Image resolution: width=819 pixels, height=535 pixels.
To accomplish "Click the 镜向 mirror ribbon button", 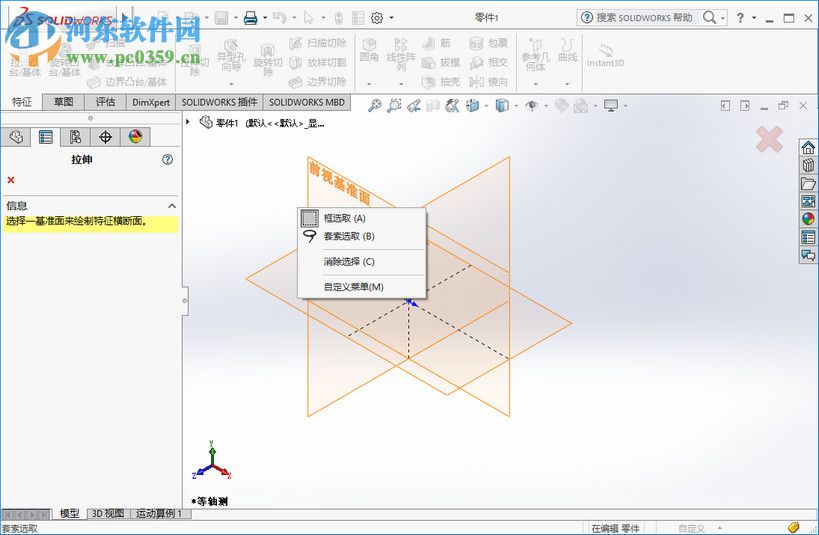I will click(488, 82).
